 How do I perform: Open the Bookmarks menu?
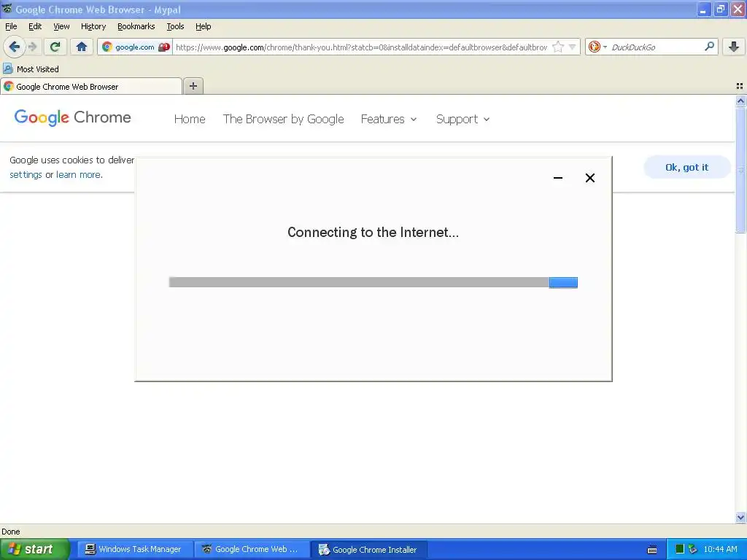click(136, 26)
